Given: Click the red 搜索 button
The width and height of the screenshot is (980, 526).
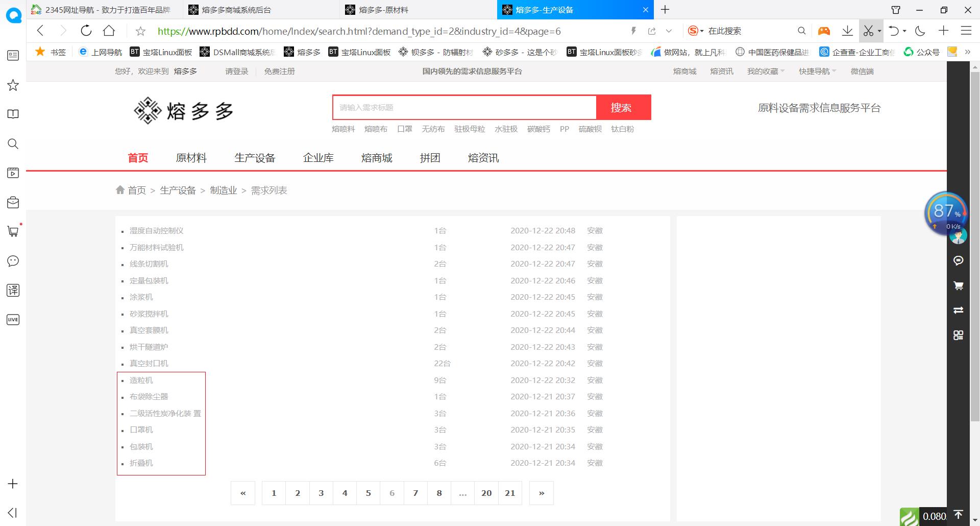Looking at the screenshot, I should pyautogui.click(x=623, y=107).
